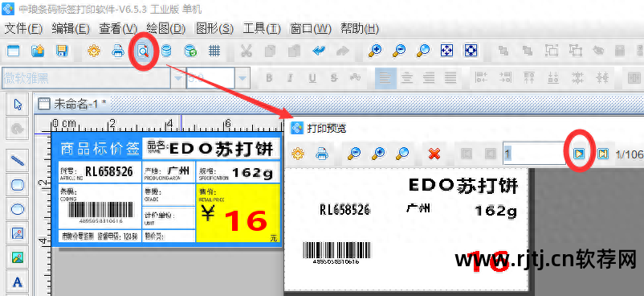Open the database settings icon

(166, 51)
